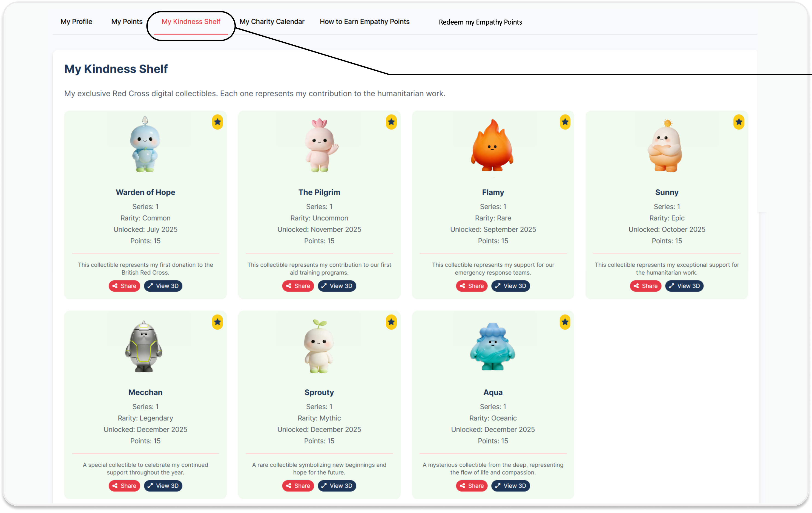Click the "Rarity: Oceanic" text on Aqua
The image size is (812, 513).
click(x=493, y=418)
